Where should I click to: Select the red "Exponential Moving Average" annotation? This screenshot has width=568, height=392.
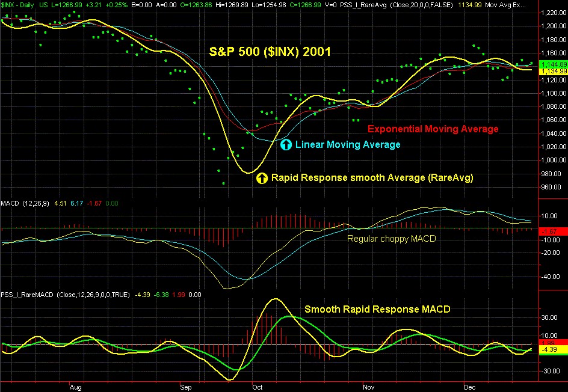click(x=433, y=129)
